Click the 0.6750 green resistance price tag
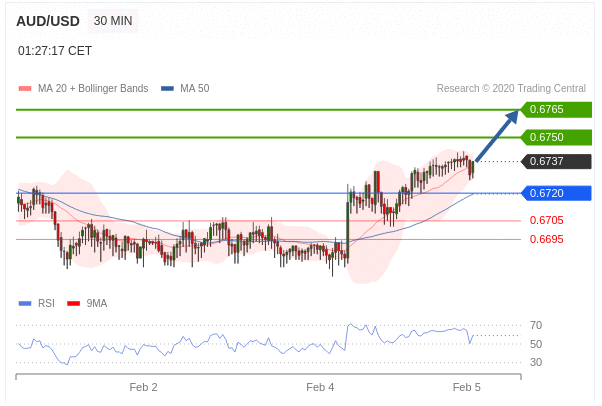Image resolution: width=602 pixels, height=406 pixels. click(x=556, y=137)
